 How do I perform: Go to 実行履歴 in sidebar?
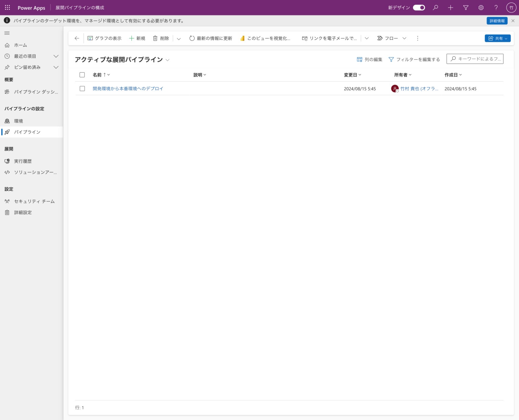tap(23, 161)
